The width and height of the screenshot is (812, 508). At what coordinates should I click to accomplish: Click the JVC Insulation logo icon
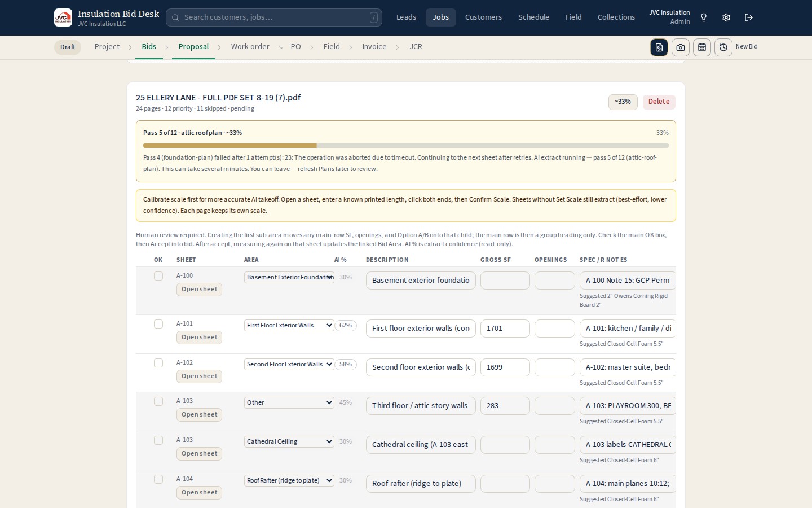(63, 17)
